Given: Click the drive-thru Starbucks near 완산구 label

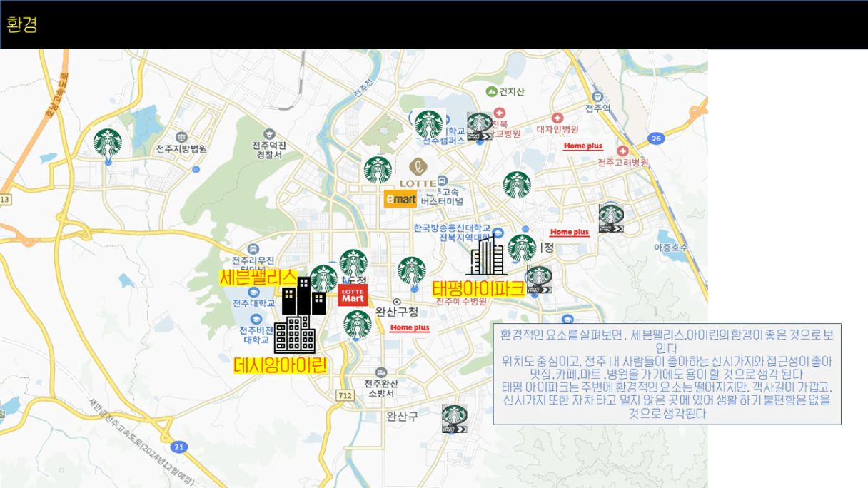Looking at the screenshot, I should 454,419.
